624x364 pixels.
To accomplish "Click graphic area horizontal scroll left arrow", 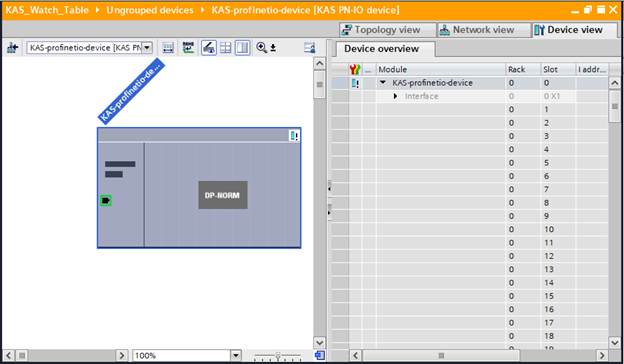I will coord(9,355).
